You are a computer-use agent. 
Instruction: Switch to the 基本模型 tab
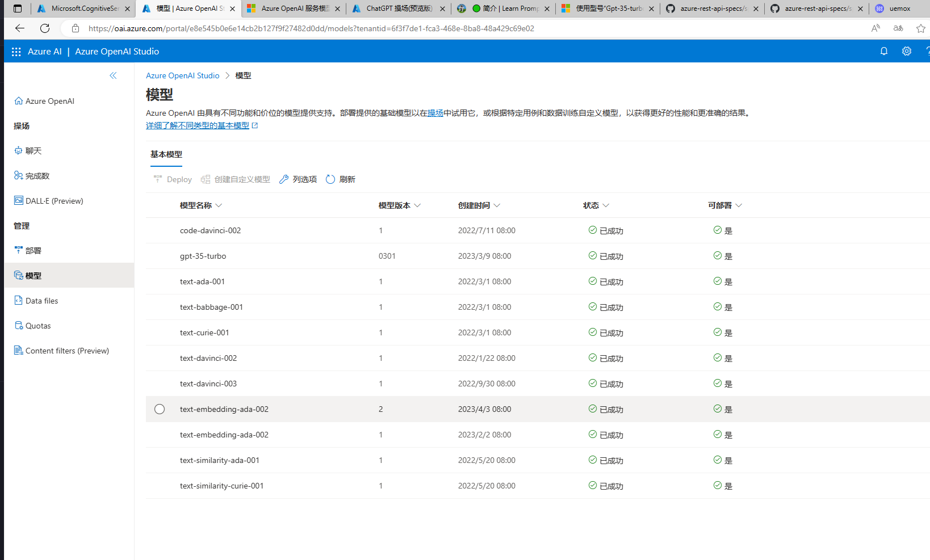coord(166,154)
